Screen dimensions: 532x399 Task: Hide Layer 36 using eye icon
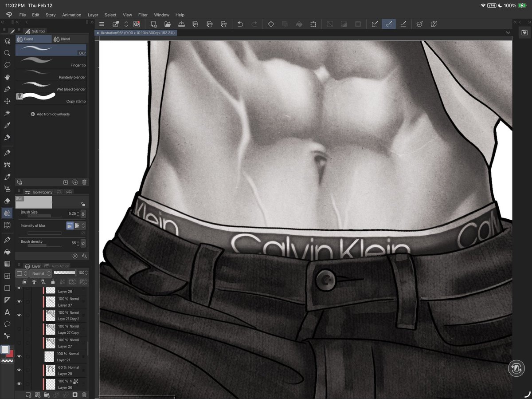click(x=19, y=384)
